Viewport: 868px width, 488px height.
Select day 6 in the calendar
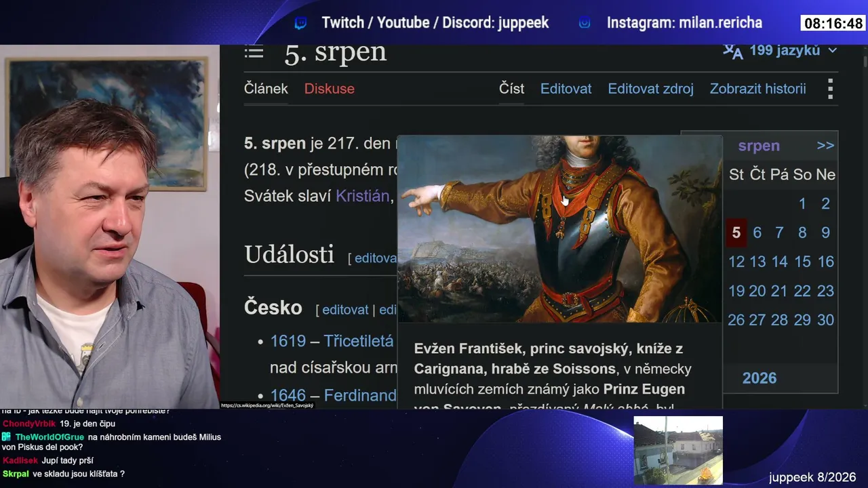757,233
